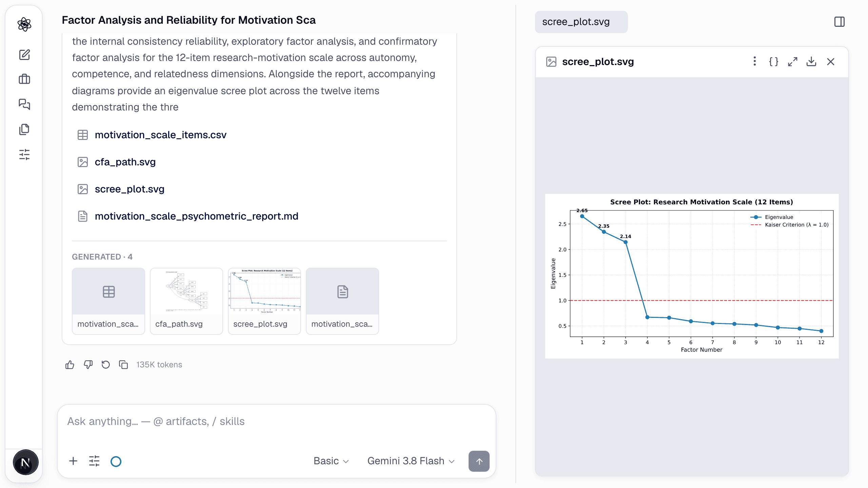The image size is (868, 488).
Task: Open the Gemini 3.8 Flash model dropdown
Action: pyautogui.click(x=411, y=461)
